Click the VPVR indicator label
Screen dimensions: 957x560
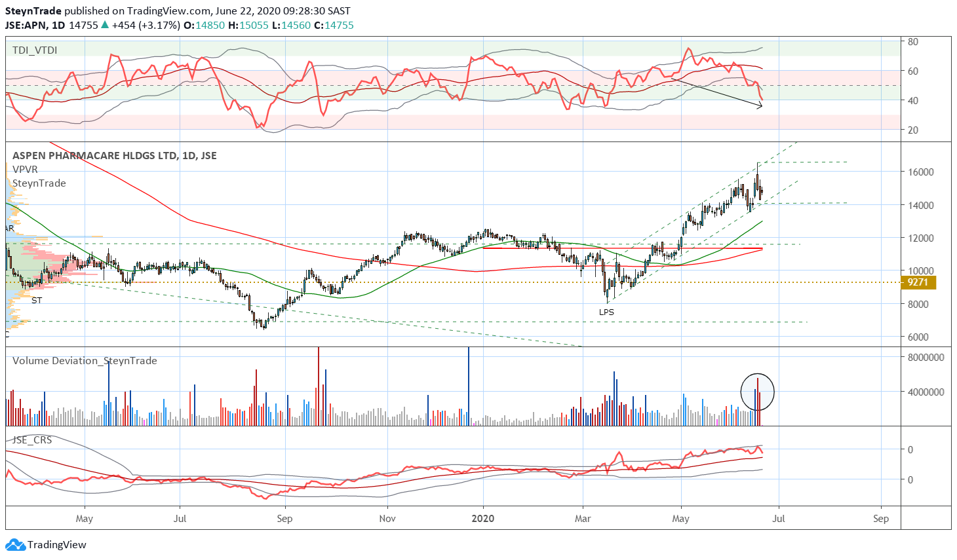[25, 170]
